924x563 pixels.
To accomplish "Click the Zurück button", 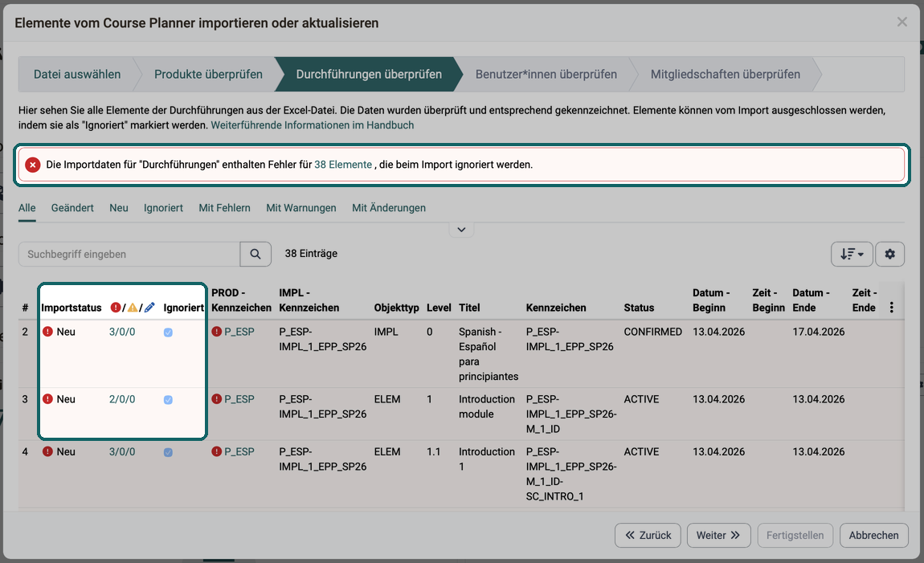I will tap(648, 536).
